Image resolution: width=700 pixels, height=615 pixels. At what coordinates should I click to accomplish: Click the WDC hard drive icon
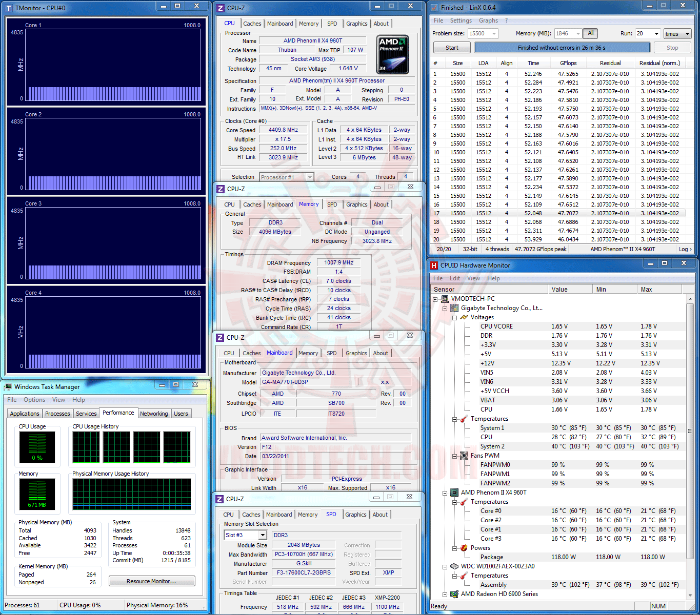pos(454,566)
